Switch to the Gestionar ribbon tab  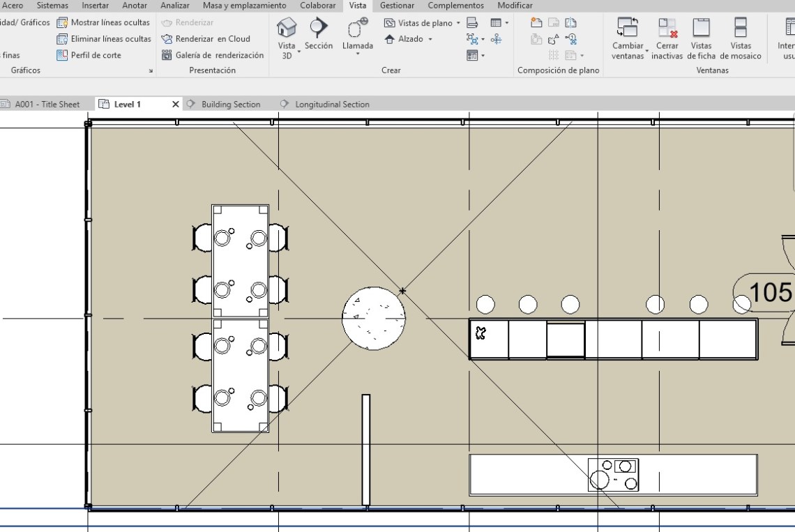[x=397, y=6]
